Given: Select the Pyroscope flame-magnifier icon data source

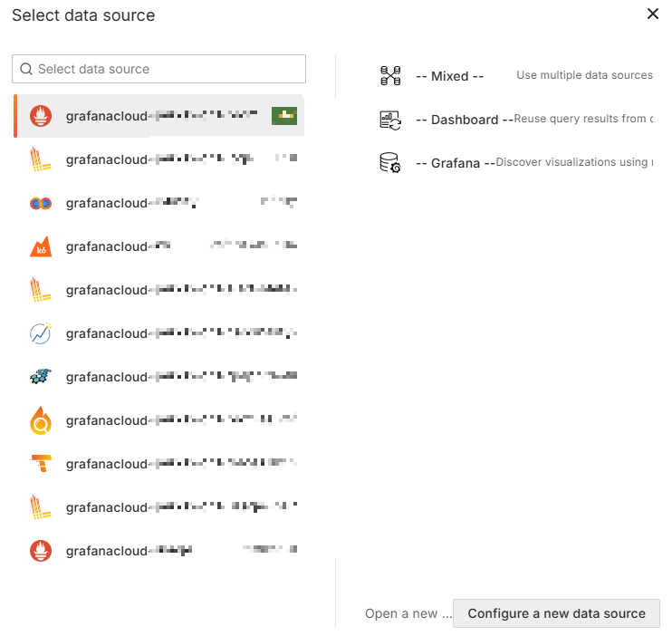Looking at the screenshot, I should 41,420.
